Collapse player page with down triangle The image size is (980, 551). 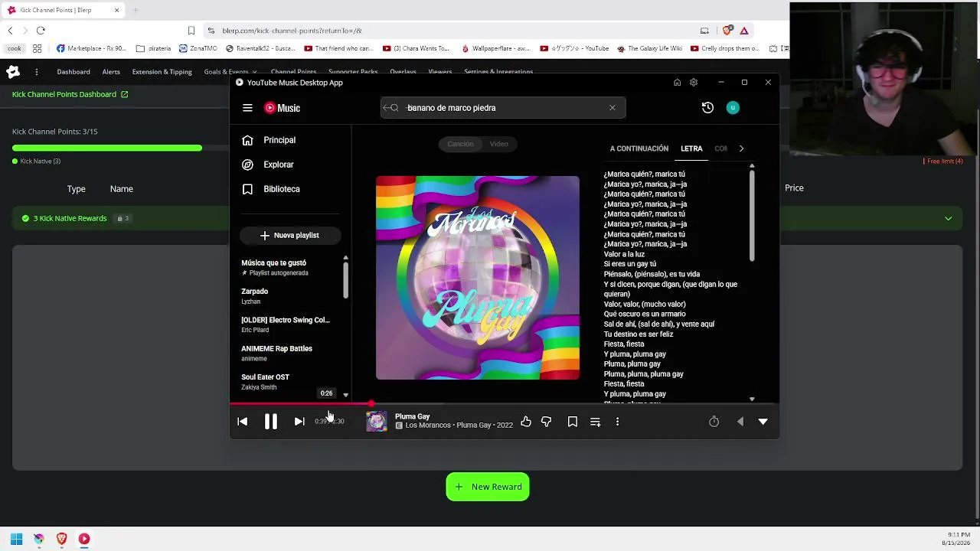click(x=763, y=422)
